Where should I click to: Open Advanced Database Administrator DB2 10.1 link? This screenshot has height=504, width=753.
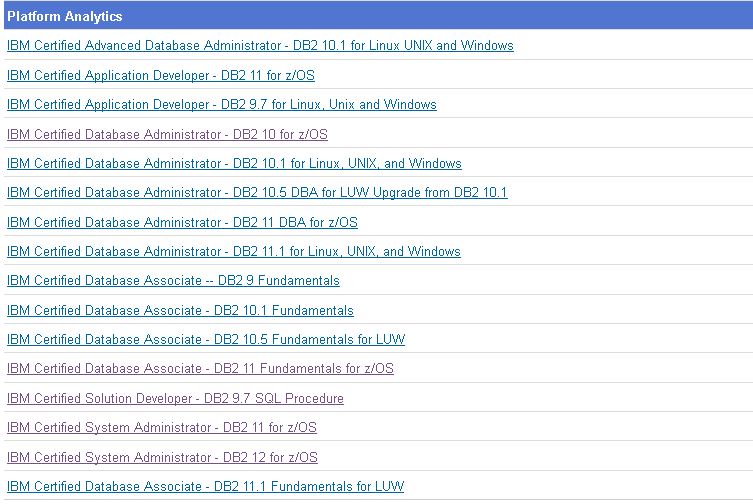pyautogui.click(x=260, y=46)
